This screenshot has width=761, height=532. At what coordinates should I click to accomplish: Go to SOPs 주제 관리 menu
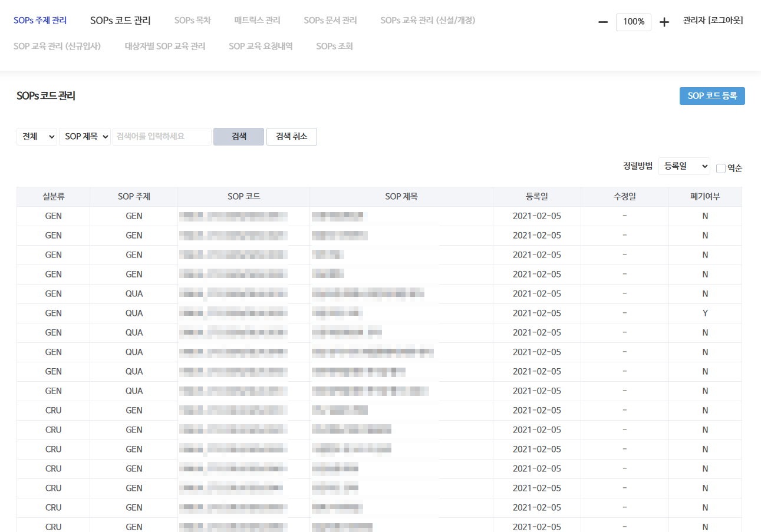click(x=40, y=21)
